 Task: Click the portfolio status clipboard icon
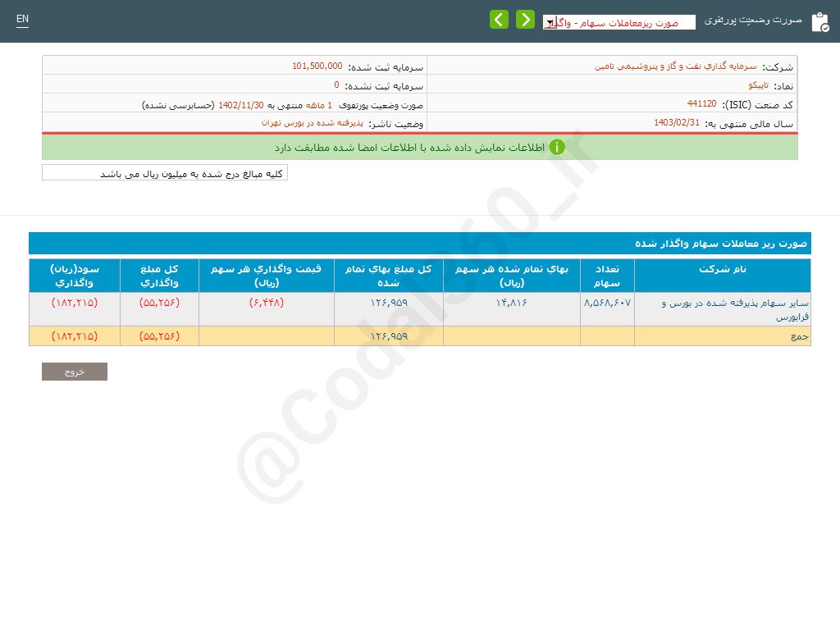(x=819, y=22)
